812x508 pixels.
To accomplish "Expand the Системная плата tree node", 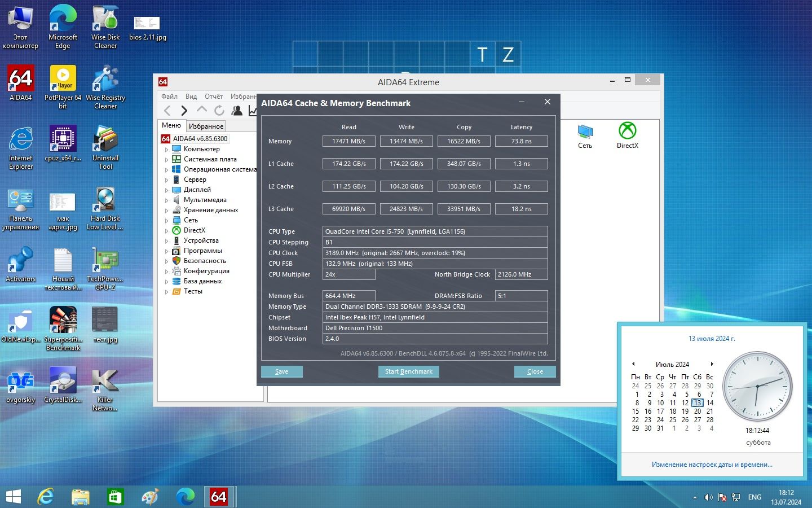I will (166, 160).
